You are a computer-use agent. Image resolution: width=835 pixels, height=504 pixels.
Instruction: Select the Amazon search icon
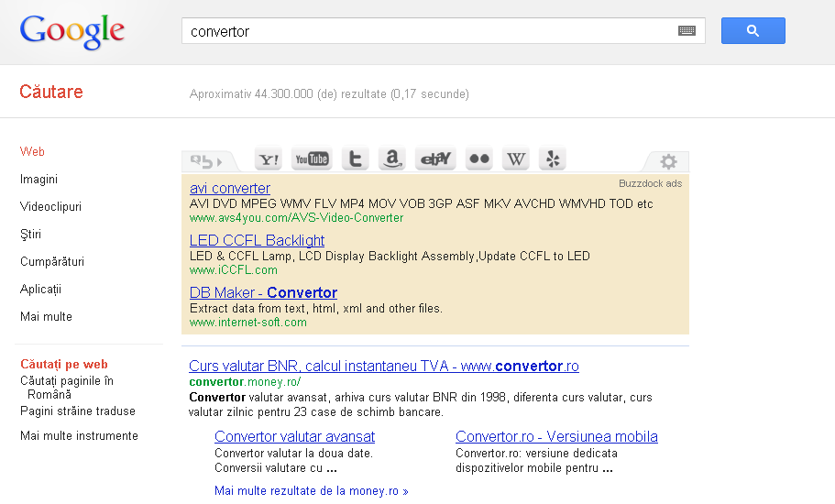[392, 159]
